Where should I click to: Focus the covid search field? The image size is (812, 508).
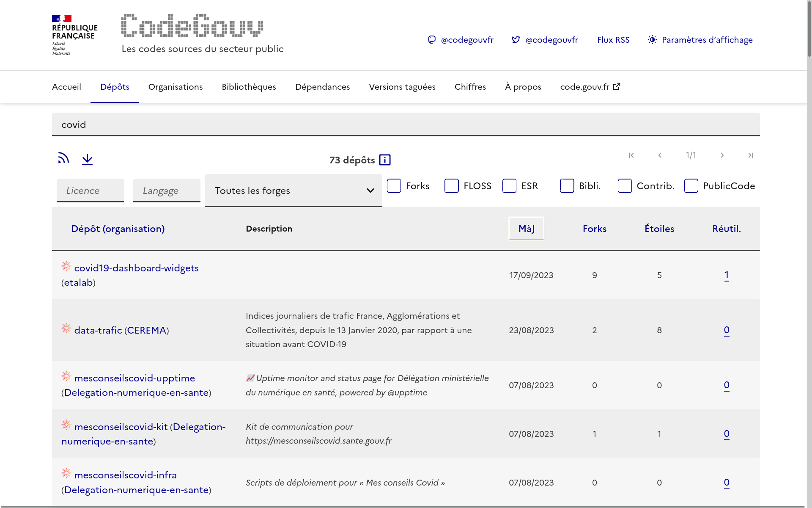coord(406,124)
